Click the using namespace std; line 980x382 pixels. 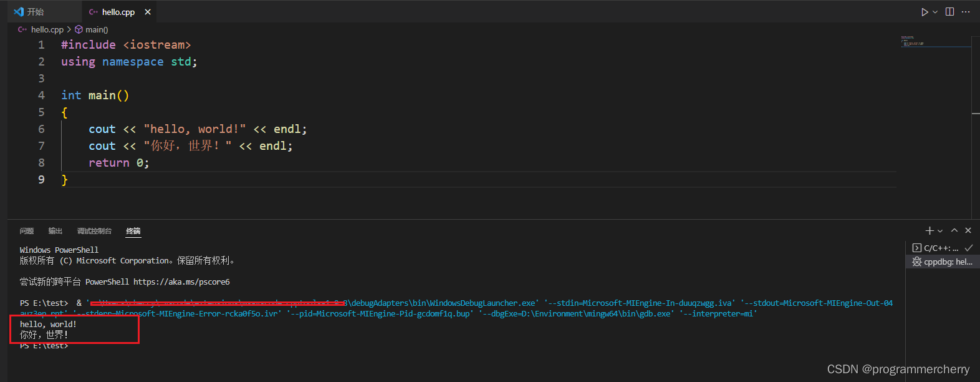click(x=129, y=62)
